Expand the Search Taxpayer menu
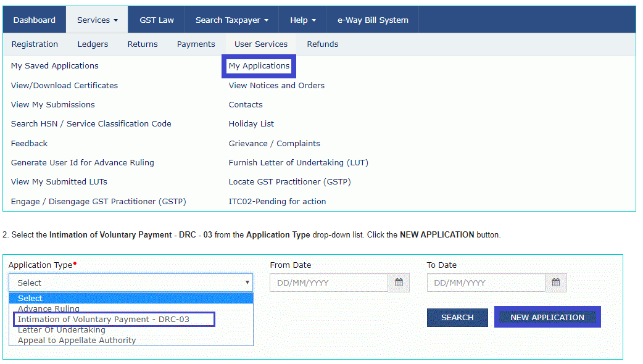Screen dimensions: 643x364 pos(231,20)
